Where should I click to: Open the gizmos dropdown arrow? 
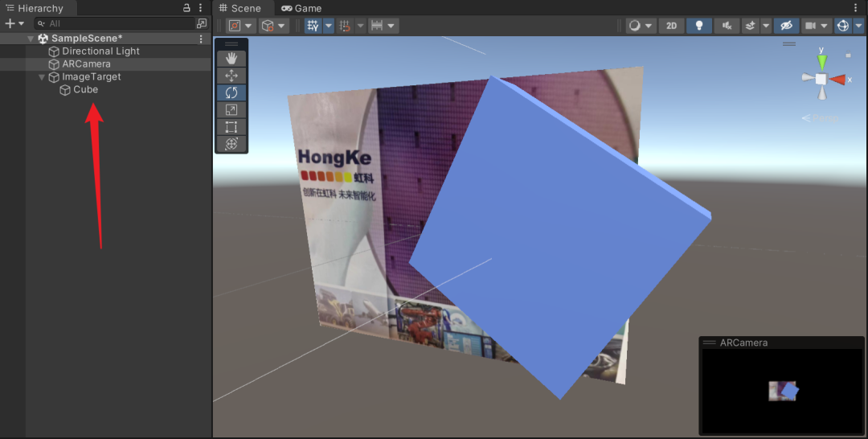pos(858,26)
